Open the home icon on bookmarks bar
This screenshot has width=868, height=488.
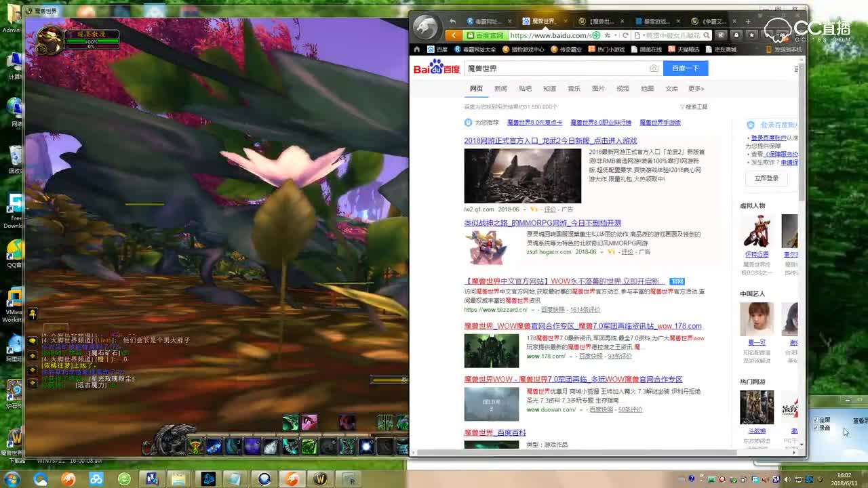pyautogui.click(x=417, y=49)
